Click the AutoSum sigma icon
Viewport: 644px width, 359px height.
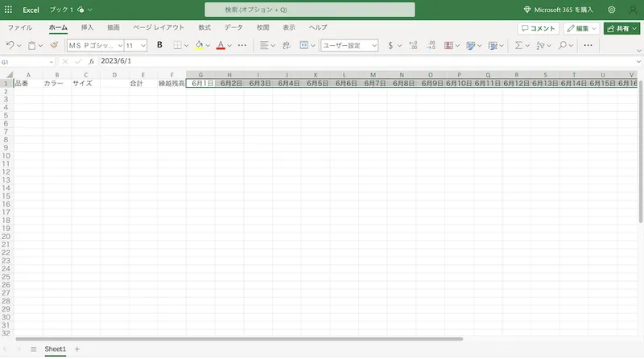tap(518, 45)
